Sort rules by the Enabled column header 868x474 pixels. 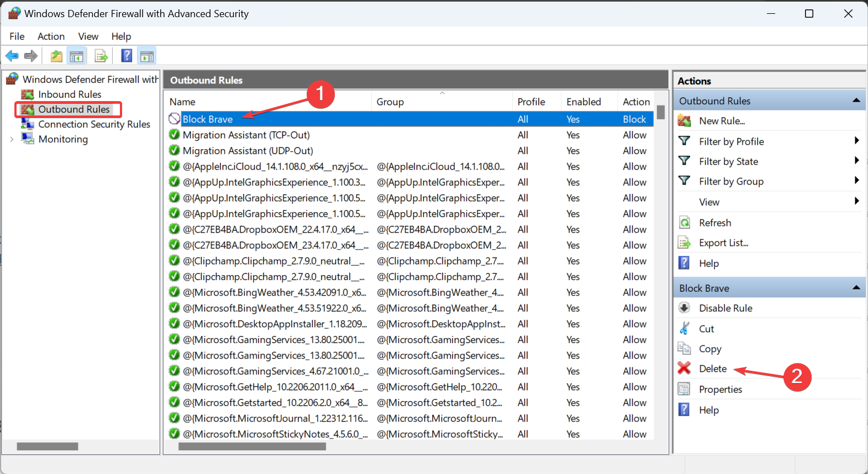pyautogui.click(x=589, y=102)
